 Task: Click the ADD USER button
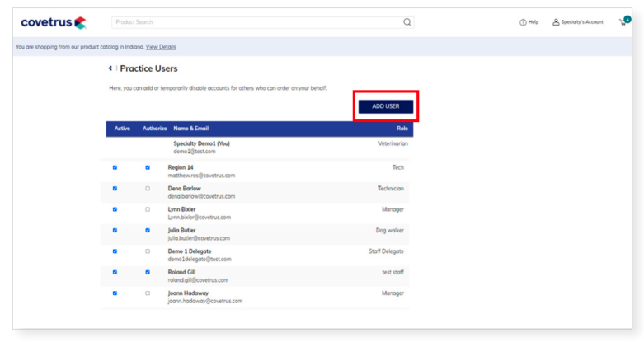(x=386, y=106)
